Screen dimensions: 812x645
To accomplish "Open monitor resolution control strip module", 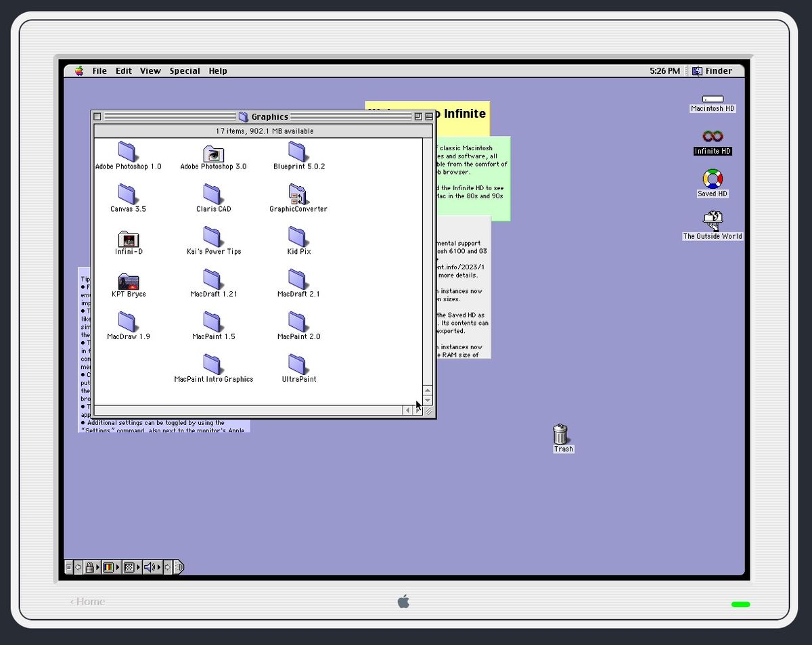I will [132, 567].
